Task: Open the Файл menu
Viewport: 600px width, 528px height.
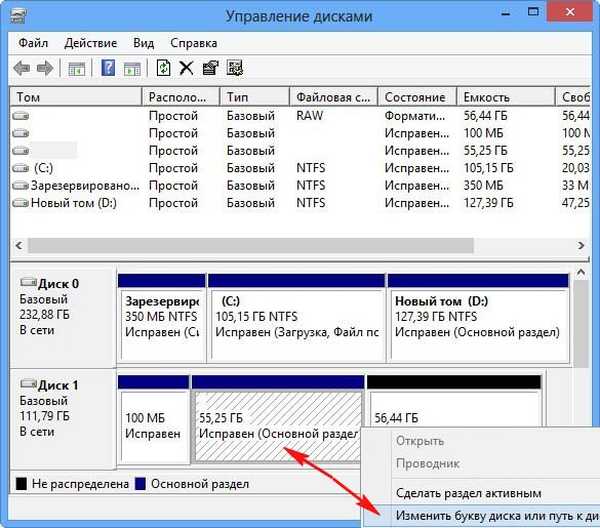Action: tap(35, 44)
